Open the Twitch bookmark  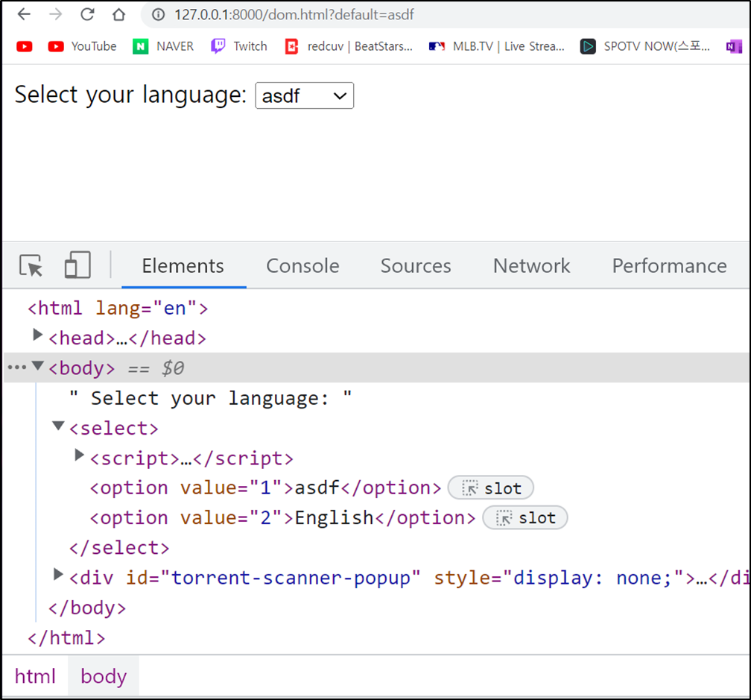tap(238, 46)
